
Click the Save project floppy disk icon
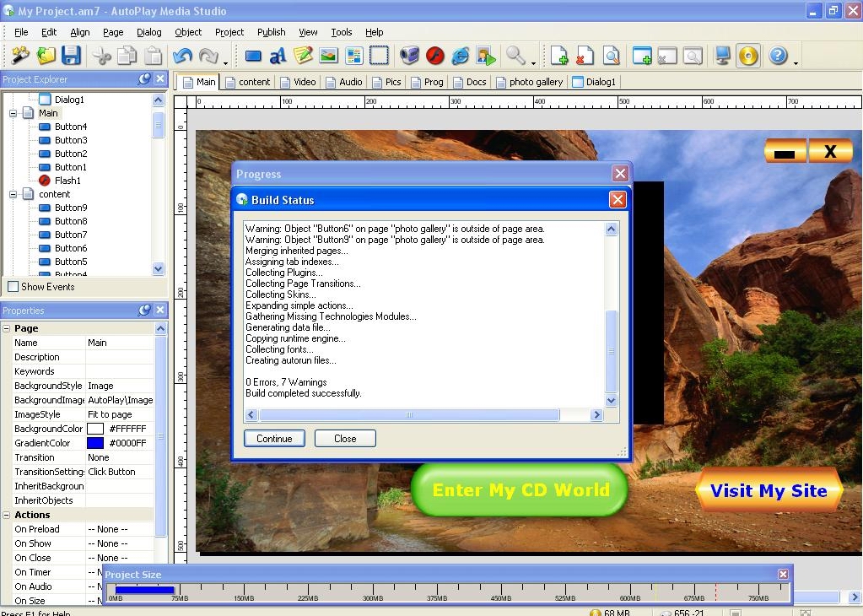[x=71, y=57]
